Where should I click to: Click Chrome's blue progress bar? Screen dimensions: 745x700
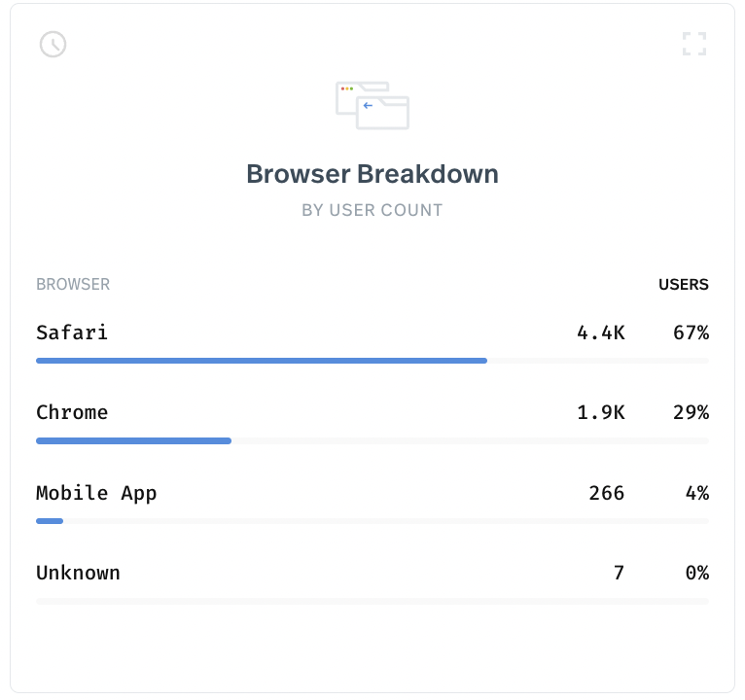(133, 441)
